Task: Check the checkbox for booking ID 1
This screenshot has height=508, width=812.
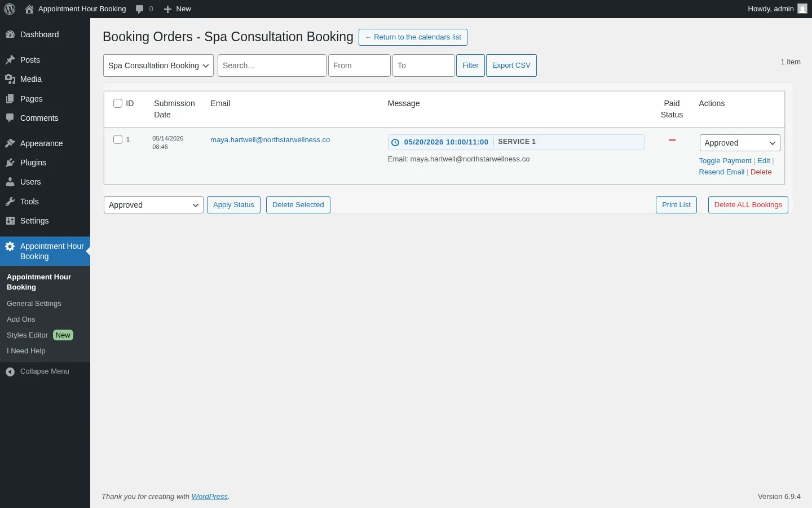Action: click(118, 139)
